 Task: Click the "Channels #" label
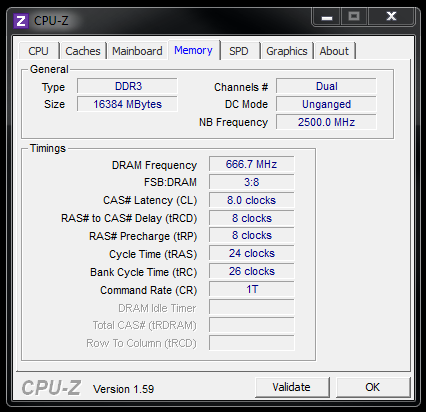(241, 87)
